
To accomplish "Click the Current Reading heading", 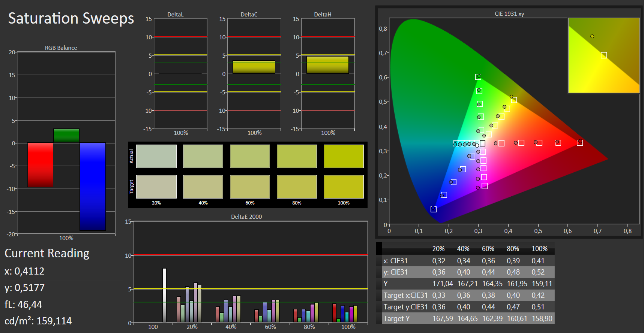I will click(x=47, y=254).
